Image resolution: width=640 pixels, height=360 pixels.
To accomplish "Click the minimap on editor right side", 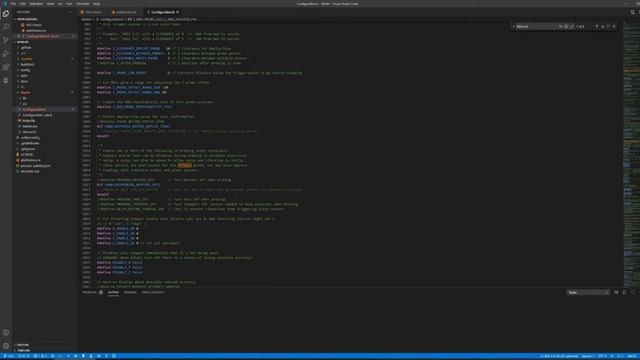I will [631, 153].
